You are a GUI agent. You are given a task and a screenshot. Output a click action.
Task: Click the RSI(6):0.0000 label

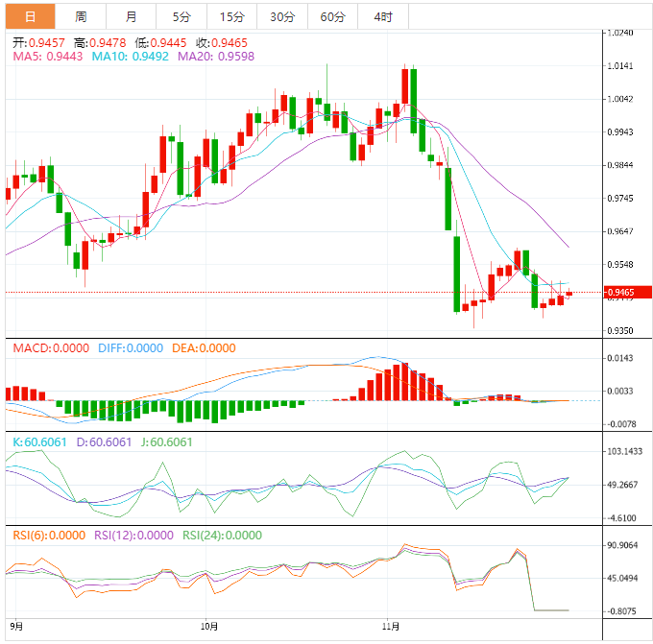point(49,535)
